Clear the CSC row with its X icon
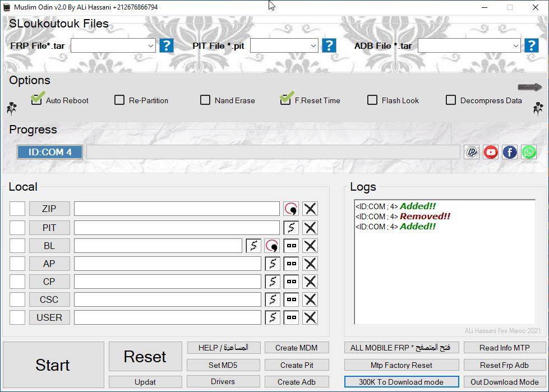This screenshot has width=549, height=392. (310, 299)
